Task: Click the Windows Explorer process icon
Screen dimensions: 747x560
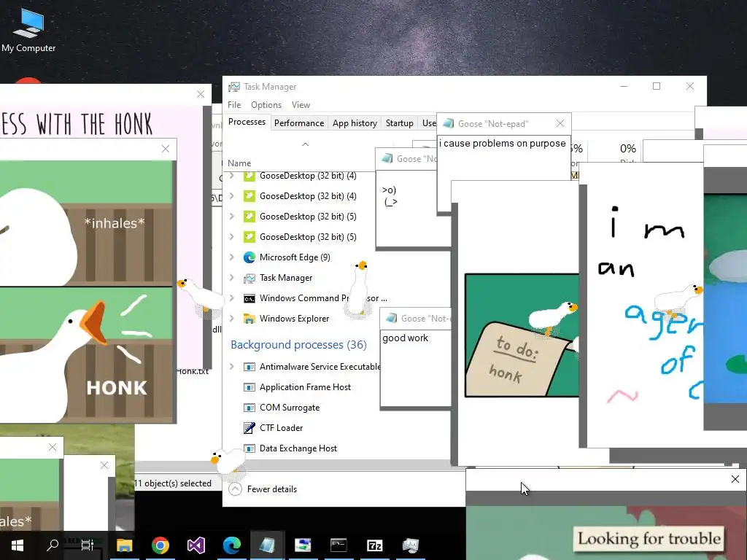Action: point(249,319)
